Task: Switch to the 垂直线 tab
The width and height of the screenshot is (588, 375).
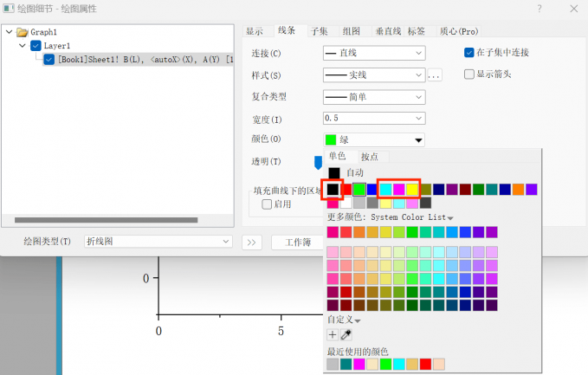Action: pyautogui.click(x=388, y=31)
